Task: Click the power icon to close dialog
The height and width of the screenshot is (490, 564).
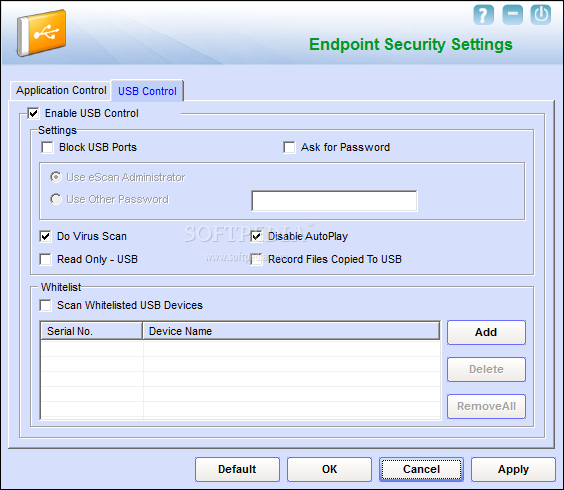Action: click(x=541, y=15)
